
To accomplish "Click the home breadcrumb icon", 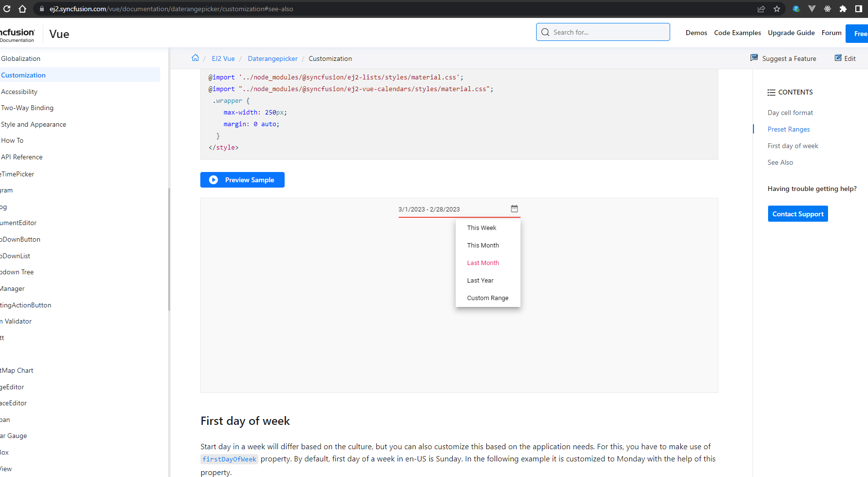I will [x=195, y=58].
